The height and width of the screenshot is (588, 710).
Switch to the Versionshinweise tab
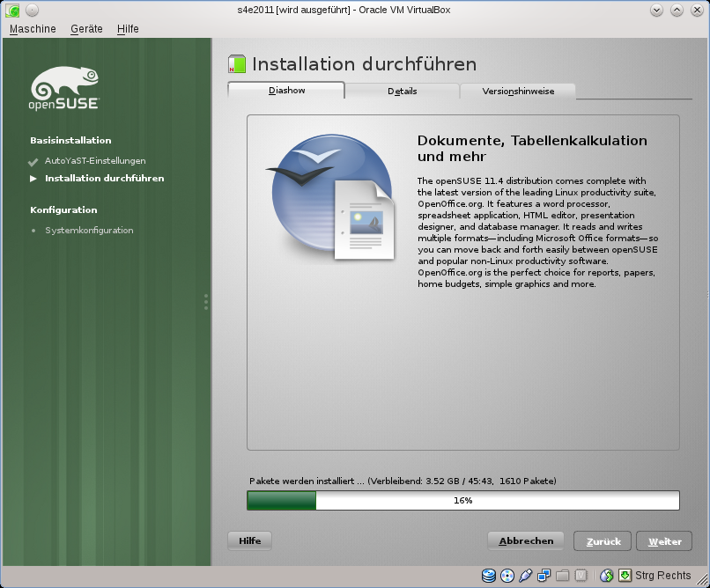[x=518, y=91]
